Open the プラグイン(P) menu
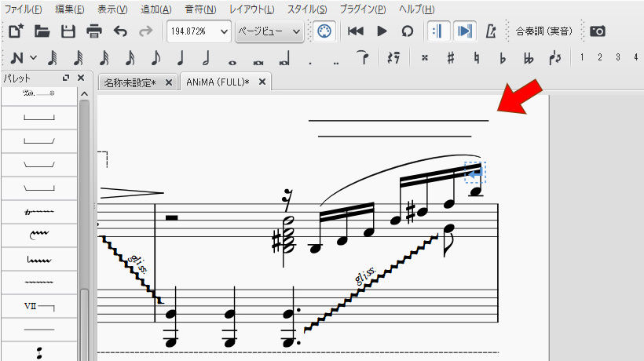The image size is (644, 361). [363, 9]
